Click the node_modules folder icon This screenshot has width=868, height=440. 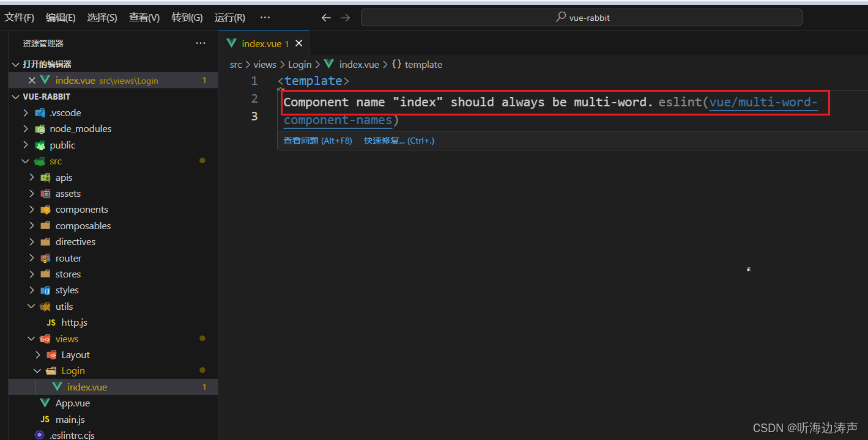pyautogui.click(x=40, y=129)
